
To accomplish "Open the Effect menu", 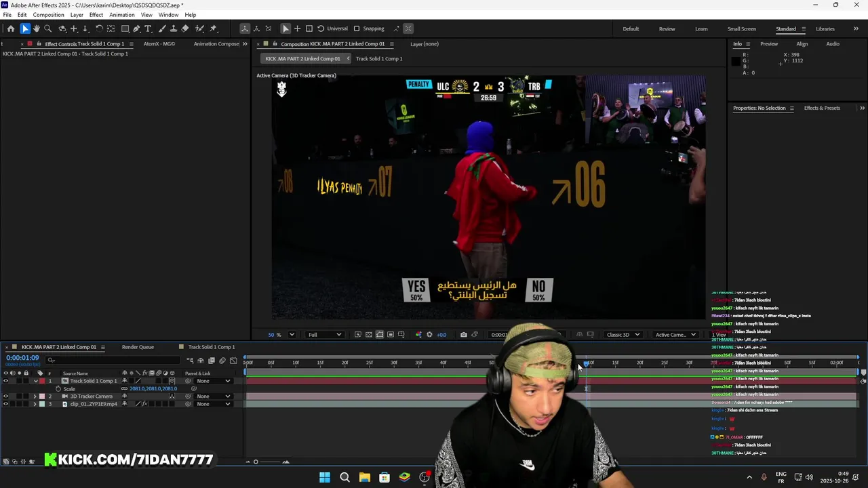I will tap(96, 15).
